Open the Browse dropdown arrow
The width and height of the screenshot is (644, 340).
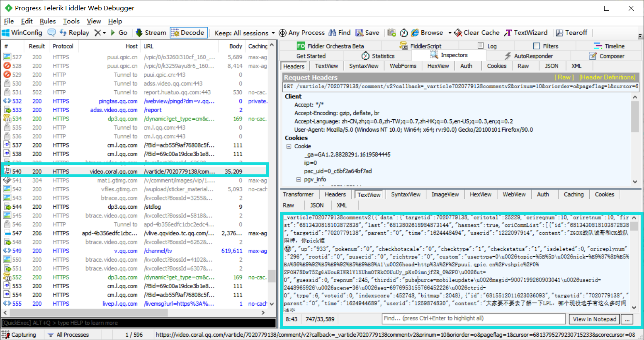(x=450, y=33)
